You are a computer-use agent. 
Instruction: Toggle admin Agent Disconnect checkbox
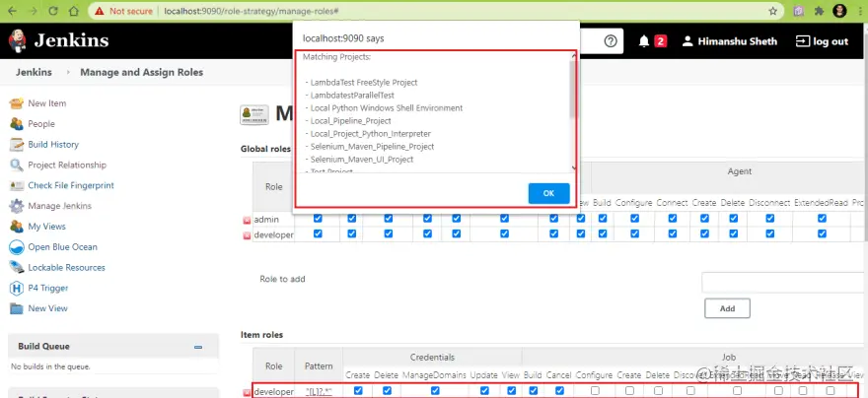coord(770,219)
